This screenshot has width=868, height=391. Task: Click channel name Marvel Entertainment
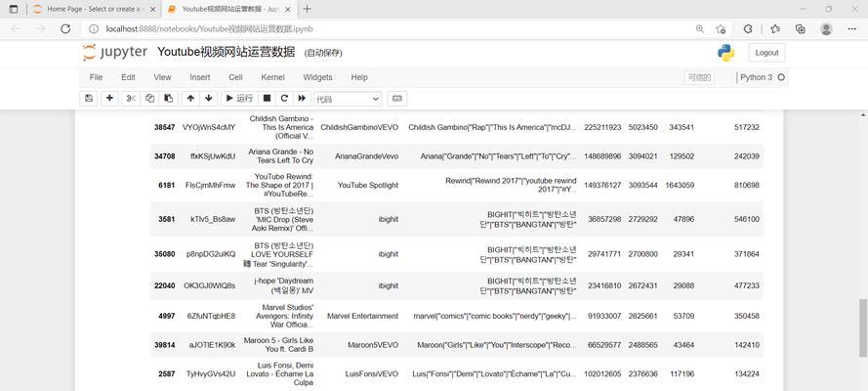[x=362, y=316]
